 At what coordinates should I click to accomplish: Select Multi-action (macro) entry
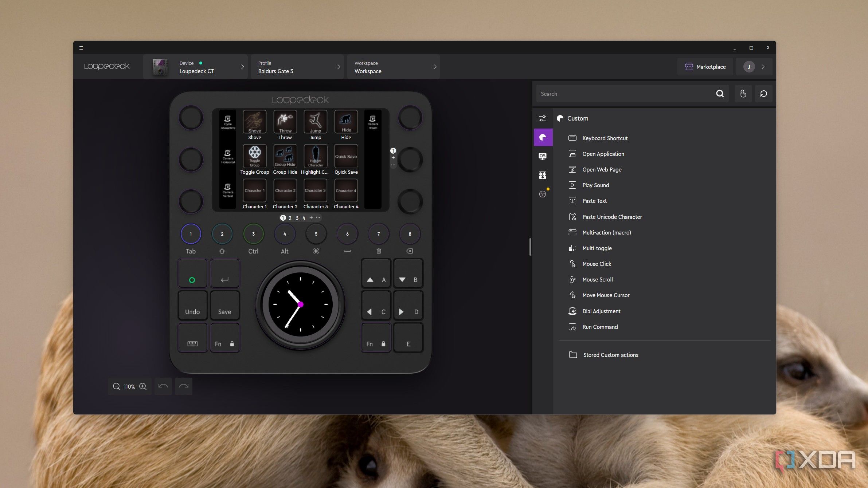600,232
